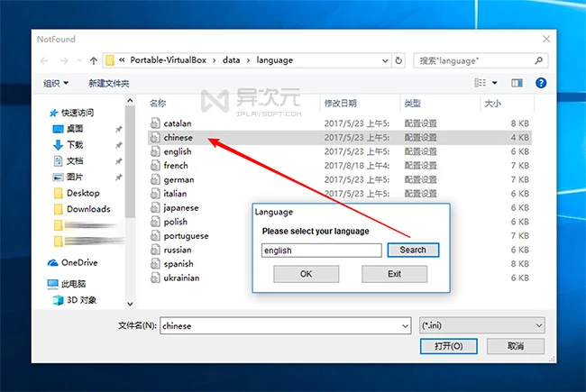The height and width of the screenshot is (392, 586).
Task: Navigate up one folder level
Action: click(94, 60)
